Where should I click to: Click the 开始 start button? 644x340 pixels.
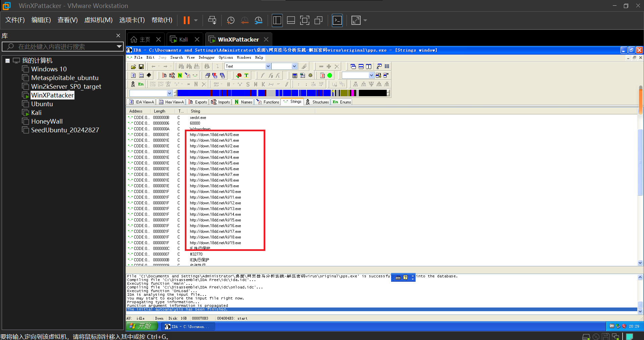(141, 326)
